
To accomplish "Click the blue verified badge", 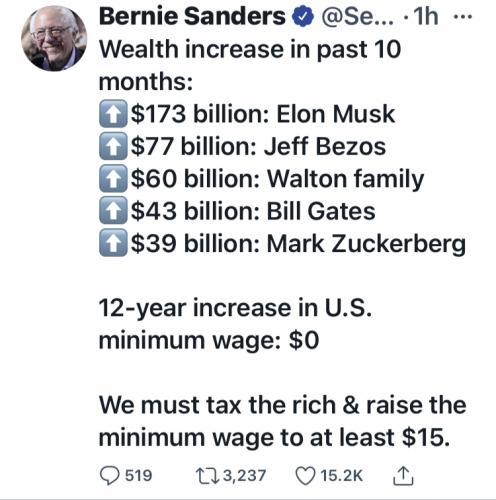I will (303, 18).
